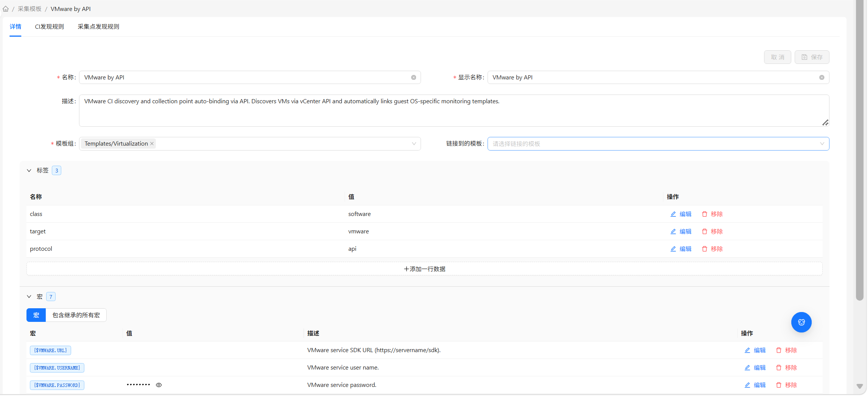Remove the Templates/Virtualization tag chip
This screenshot has height=396, width=868.
pyautogui.click(x=152, y=144)
